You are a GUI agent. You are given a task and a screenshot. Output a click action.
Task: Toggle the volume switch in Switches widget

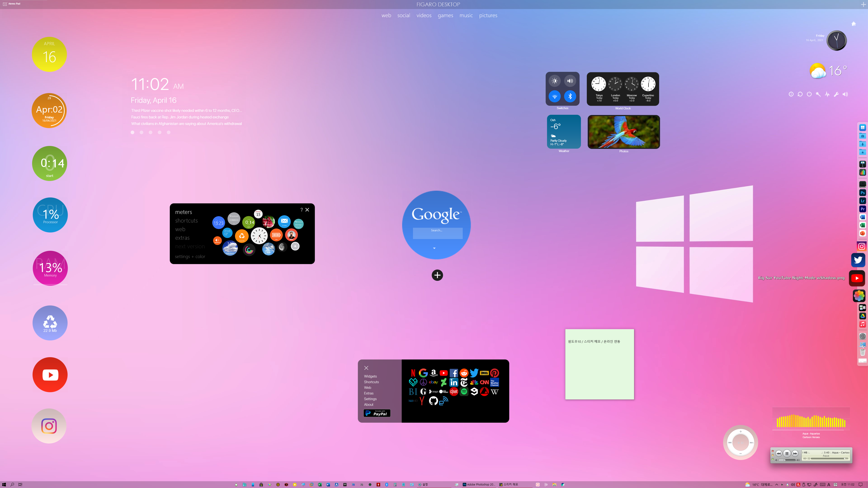coord(570,81)
